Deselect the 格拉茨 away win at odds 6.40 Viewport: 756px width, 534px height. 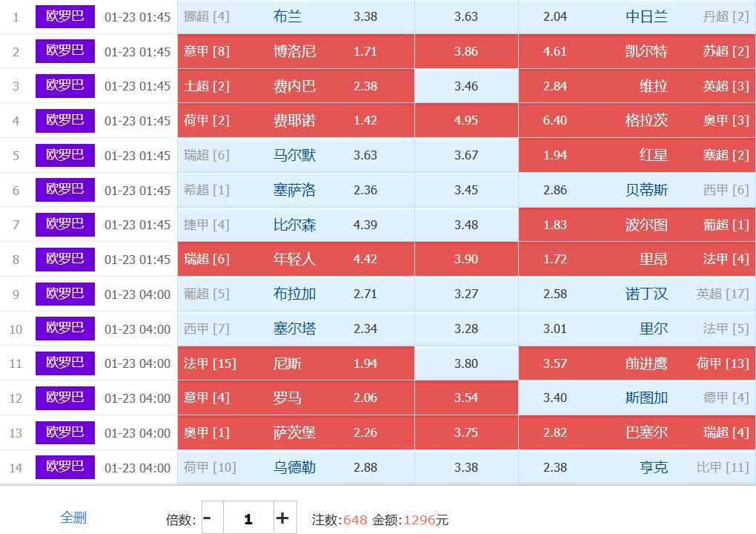pyautogui.click(x=637, y=121)
